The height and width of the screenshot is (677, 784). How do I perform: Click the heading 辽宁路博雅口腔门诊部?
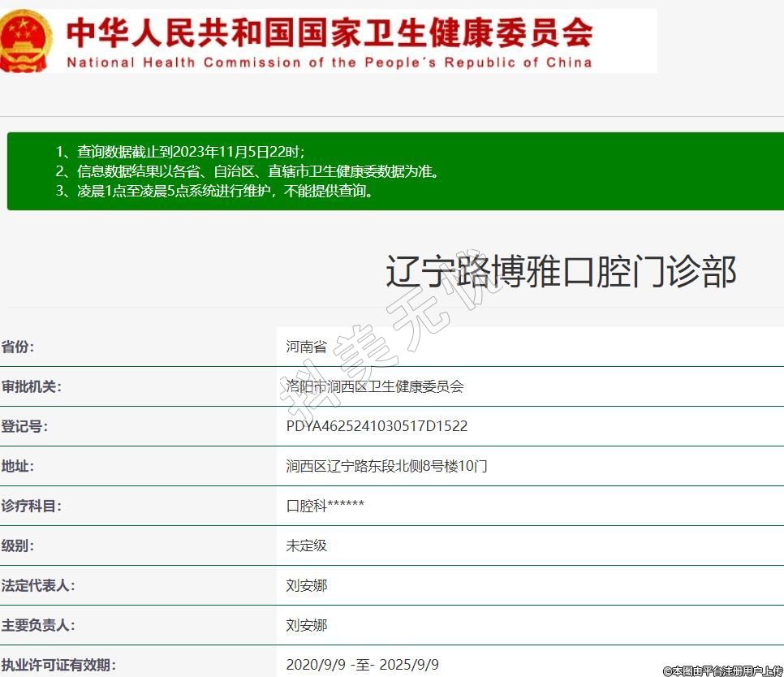tap(560, 271)
